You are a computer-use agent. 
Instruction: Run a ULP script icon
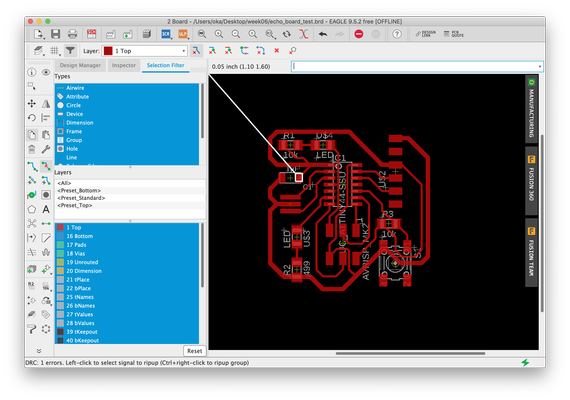pyautogui.click(x=183, y=34)
